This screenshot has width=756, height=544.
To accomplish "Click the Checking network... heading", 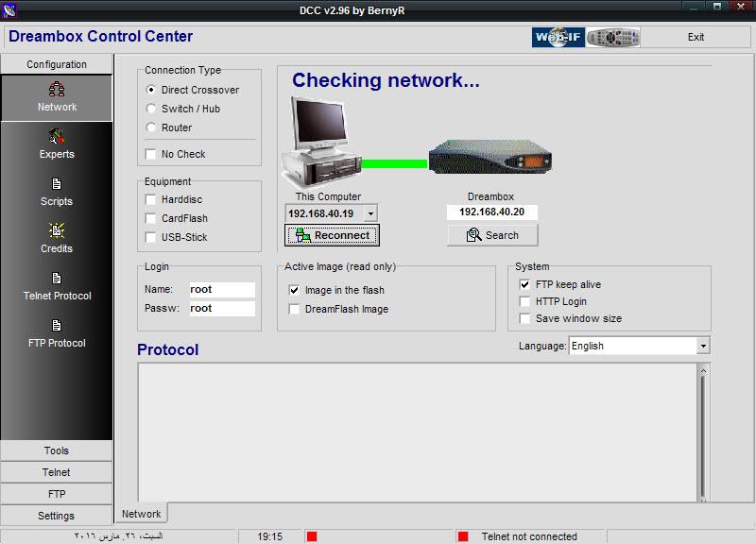I will pyautogui.click(x=386, y=80).
